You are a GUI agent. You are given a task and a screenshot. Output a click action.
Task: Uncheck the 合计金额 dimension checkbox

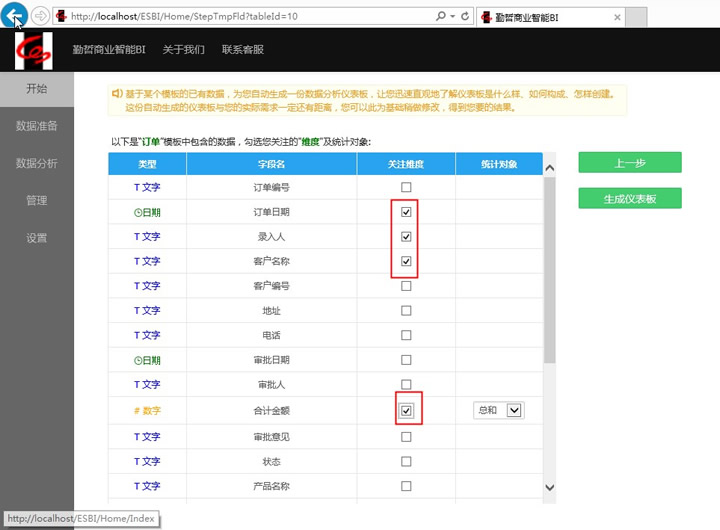click(406, 410)
